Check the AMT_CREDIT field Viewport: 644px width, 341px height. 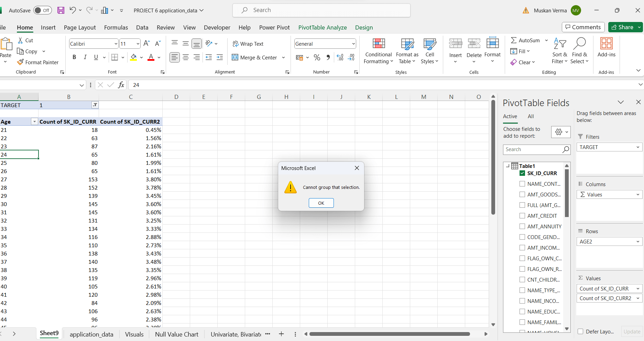[523, 216]
